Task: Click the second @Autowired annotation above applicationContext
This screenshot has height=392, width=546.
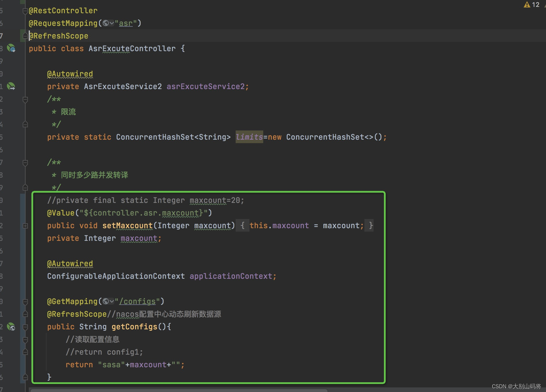Action: click(x=70, y=264)
